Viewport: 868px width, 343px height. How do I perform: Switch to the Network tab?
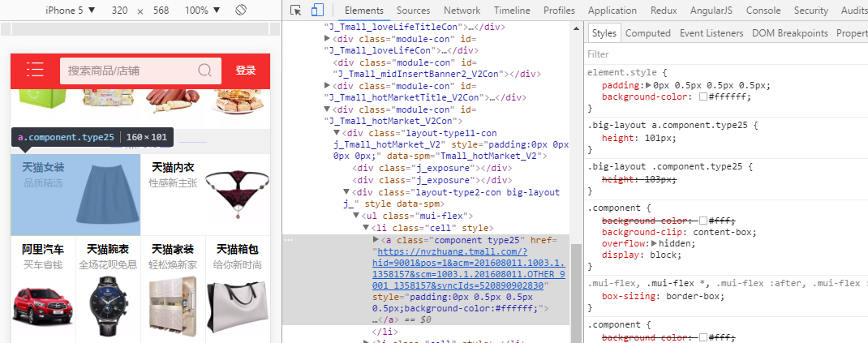click(462, 10)
